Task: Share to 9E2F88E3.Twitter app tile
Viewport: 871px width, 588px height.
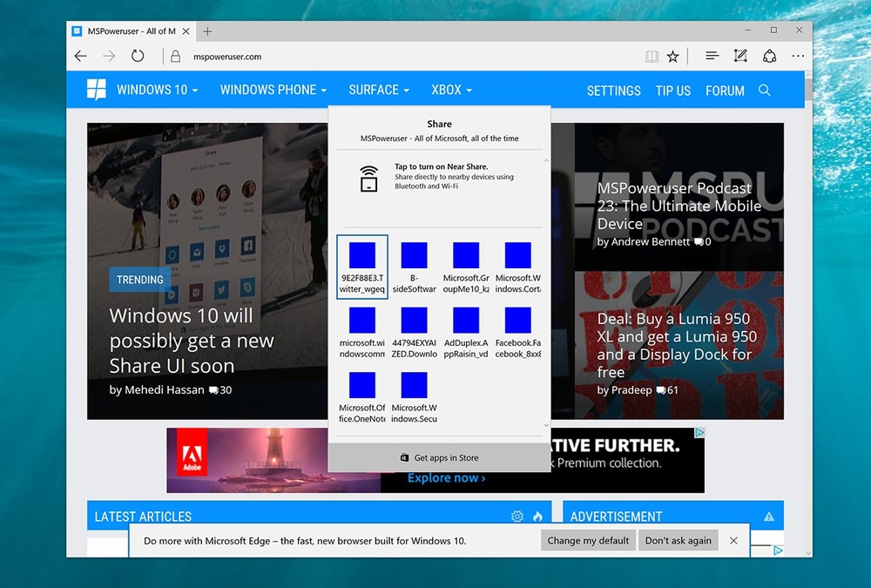Action: (362, 267)
